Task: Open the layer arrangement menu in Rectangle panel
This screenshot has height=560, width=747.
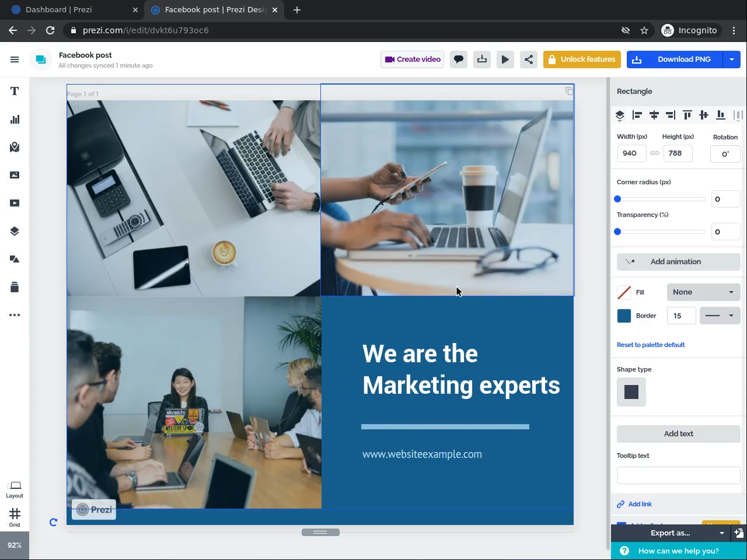Action: tap(620, 116)
